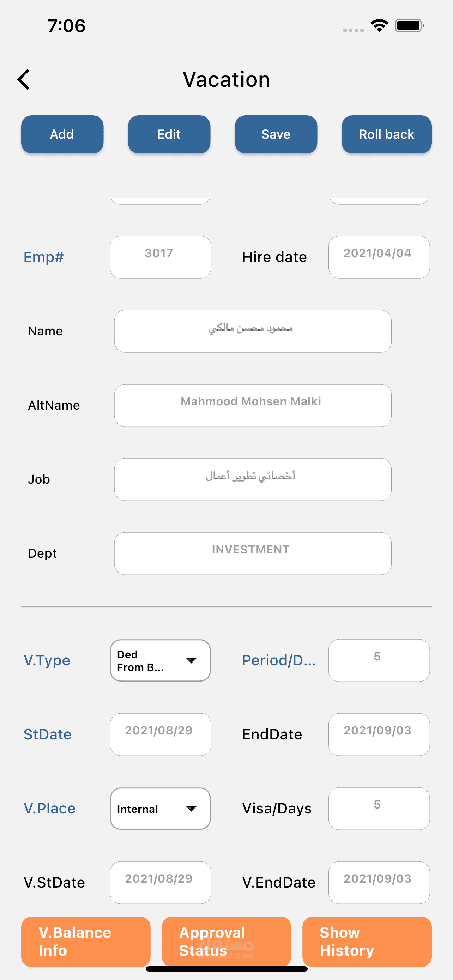Click the Hire date field
The width and height of the screenshot is (453, 980).
pyautogui.click(x=379, y=257)
